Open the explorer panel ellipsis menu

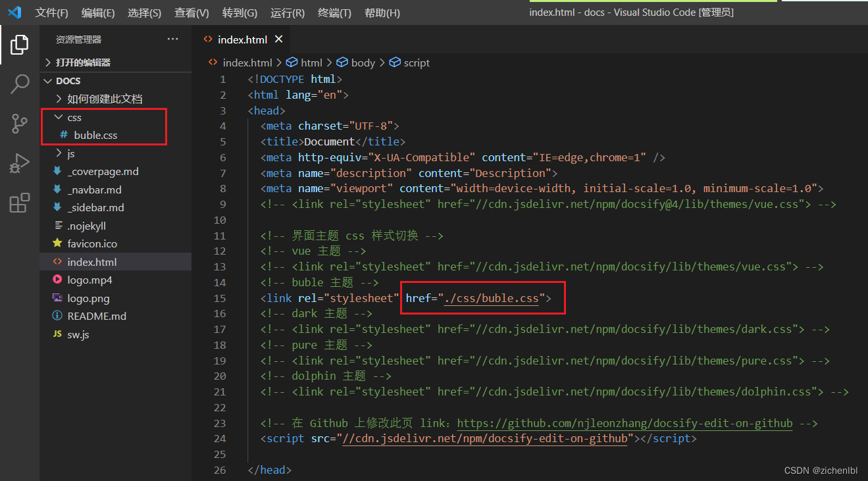(173, 39)
